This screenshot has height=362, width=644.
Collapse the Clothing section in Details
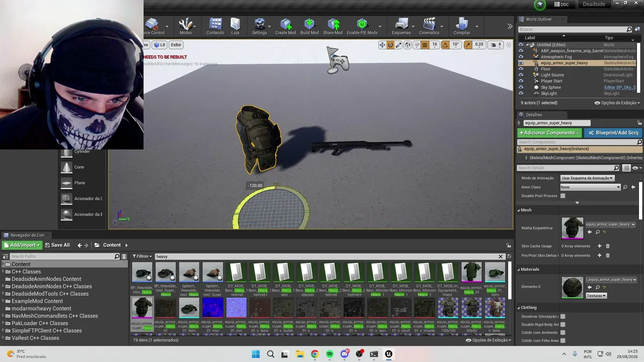(x=519, y=308)
